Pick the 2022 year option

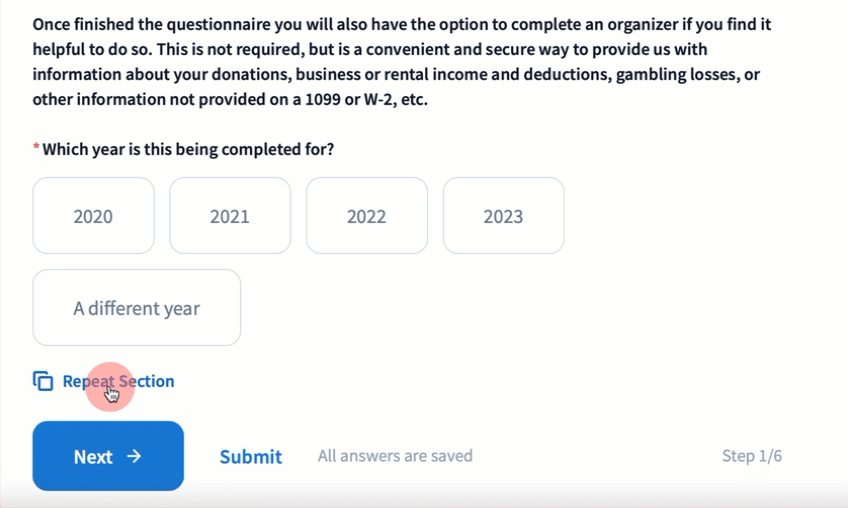(x=366, y=216)
